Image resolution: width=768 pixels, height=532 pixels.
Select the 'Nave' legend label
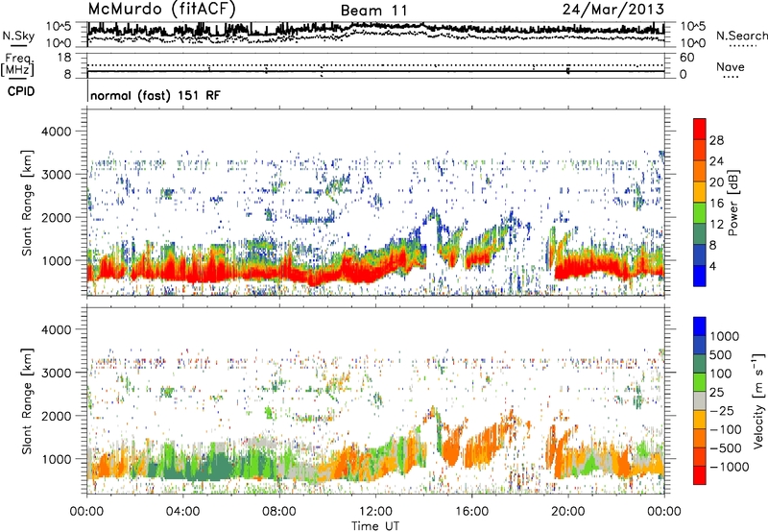pyautogui.click(x=731, y=66)
